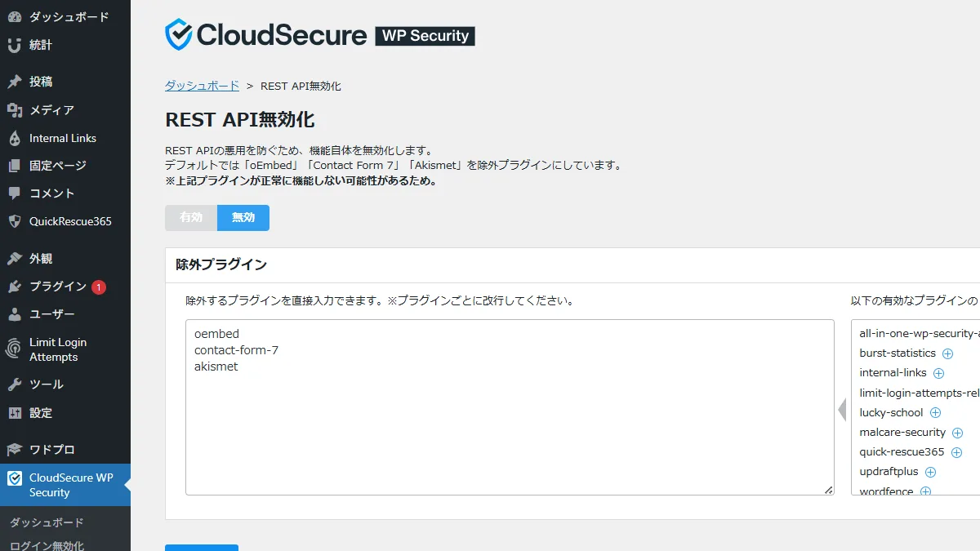
Task: Add lucky-school with its plus icon
Action: pyautogui.click(x=936, y=413)
